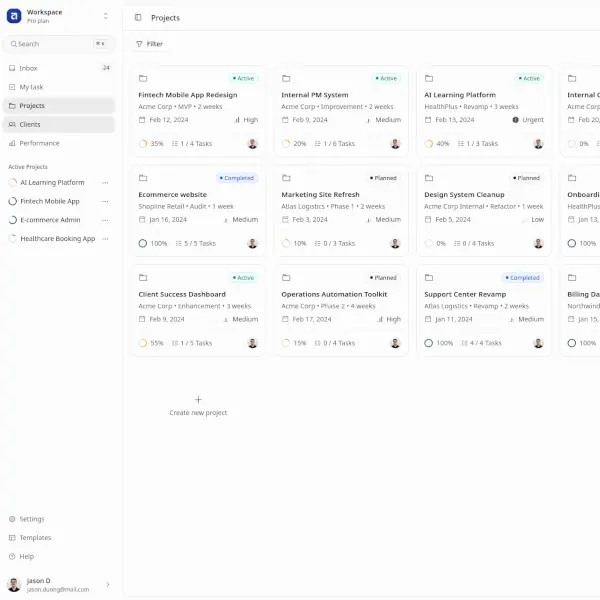
Task: Open the Support Center Revamp card title
Action: (x=465, y=294)
